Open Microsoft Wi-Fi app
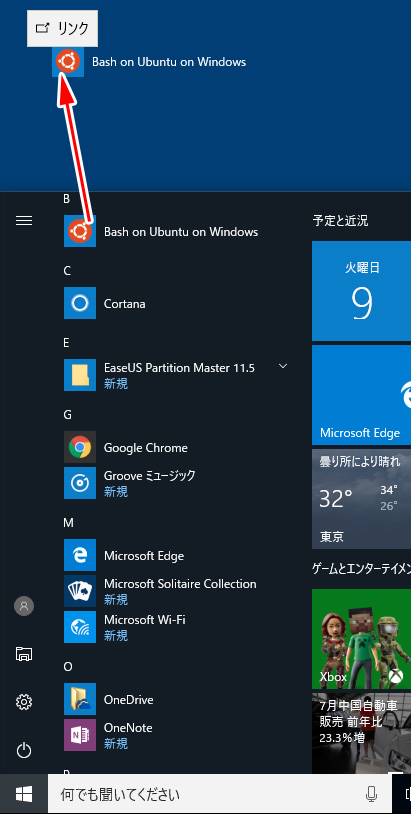 (175, 627)
